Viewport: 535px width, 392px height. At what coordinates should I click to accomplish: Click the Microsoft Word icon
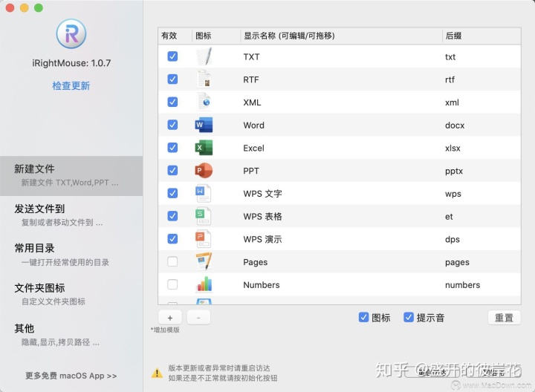click(x=204, y=125)
